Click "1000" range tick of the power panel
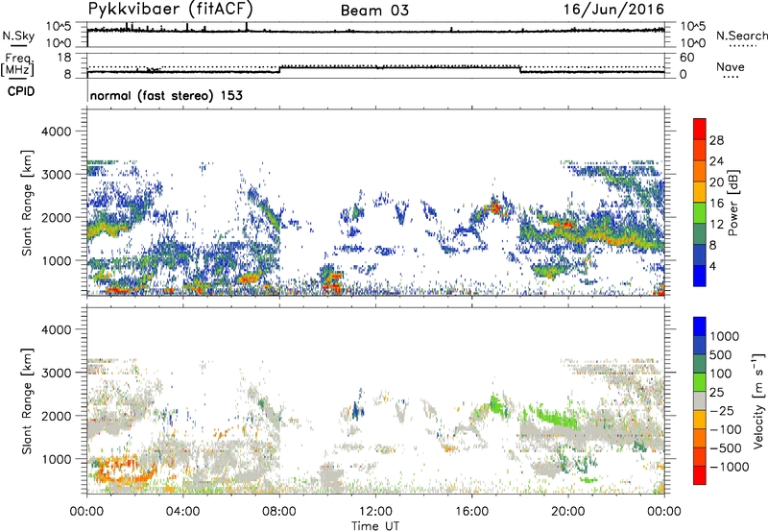Screen dimensions: 768x532 coord(56,260)
